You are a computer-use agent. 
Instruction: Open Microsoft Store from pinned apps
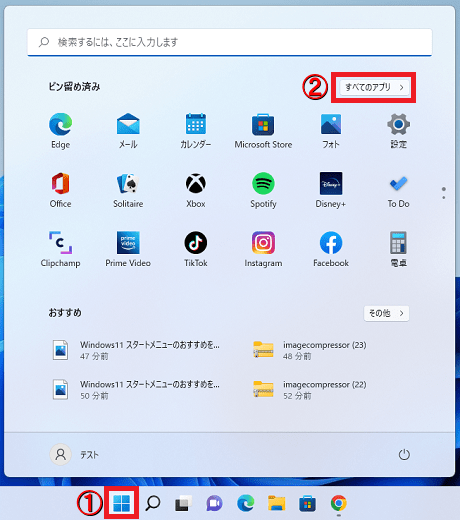(x=263, y=130)
